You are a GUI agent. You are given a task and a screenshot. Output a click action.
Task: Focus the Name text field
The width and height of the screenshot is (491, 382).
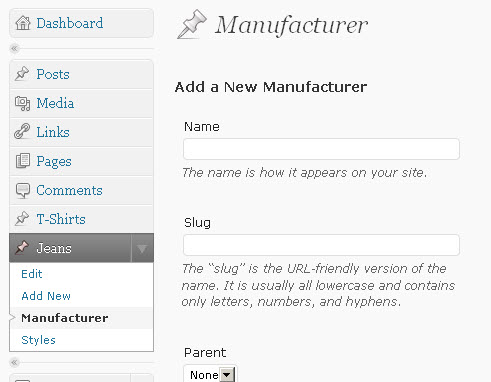(x=321, y=149)
